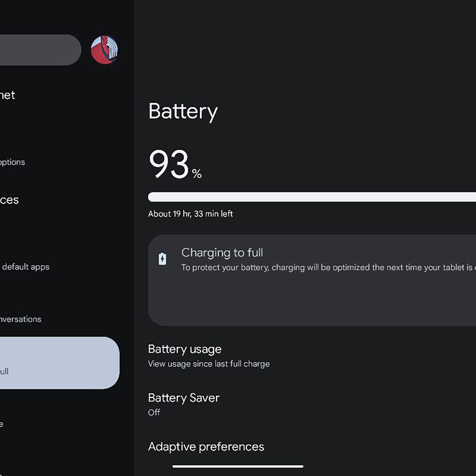Click 'About 19 hr, 33 min left' text
Viewport: 476px width, 476px height.
(190, 214)
